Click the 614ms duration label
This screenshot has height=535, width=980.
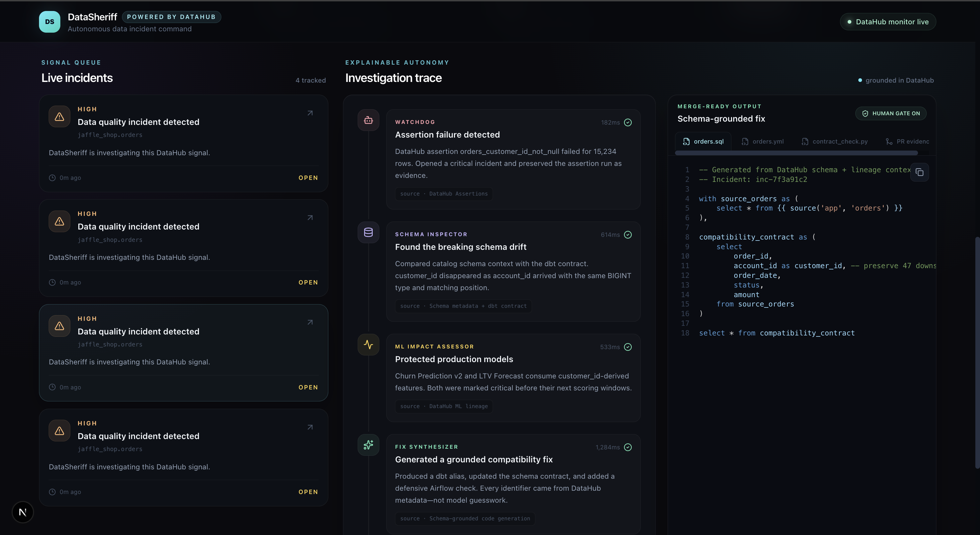click(x=610, y=235)
